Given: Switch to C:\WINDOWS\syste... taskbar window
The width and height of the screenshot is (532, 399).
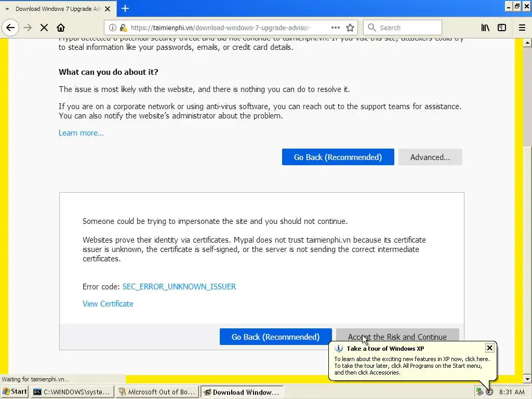Looking at the screenshot, I should pos(72,392).
